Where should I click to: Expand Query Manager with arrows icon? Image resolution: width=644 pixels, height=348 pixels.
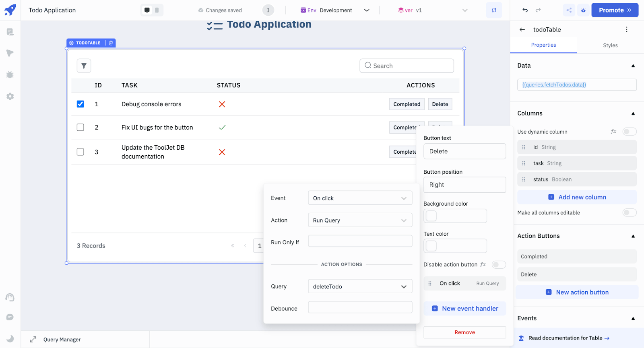coord(33,340)
